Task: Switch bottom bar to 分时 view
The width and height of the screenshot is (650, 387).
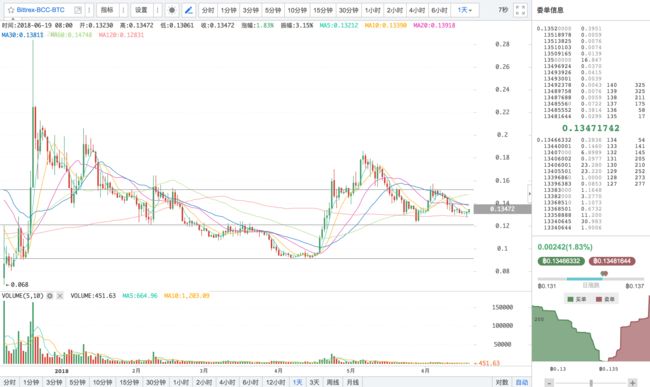Action: [9, 382]
